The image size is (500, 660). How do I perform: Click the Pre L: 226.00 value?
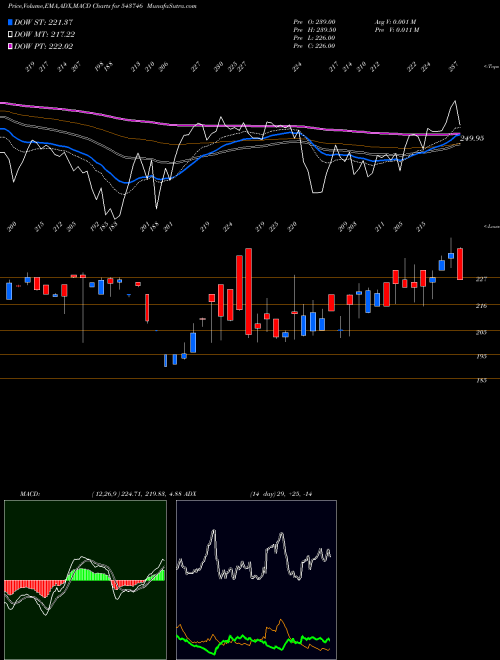[314, 38]
